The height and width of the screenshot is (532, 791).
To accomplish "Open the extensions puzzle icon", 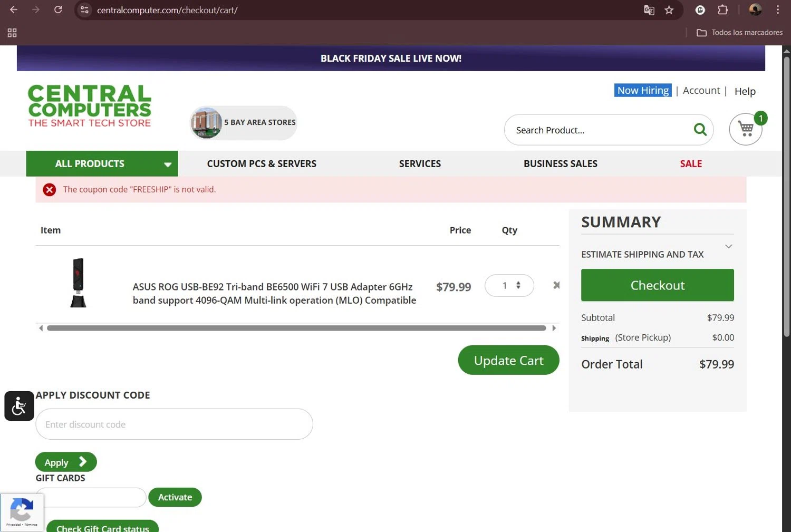I will point(723,9).
